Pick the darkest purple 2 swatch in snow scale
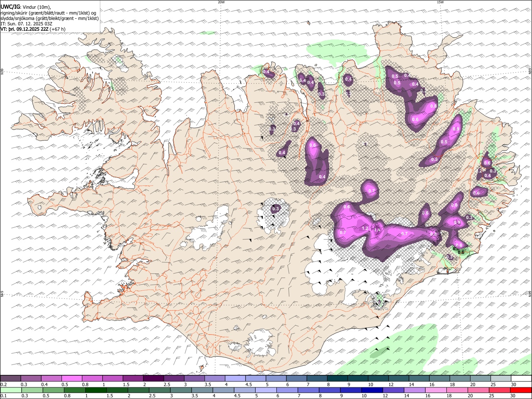 (x=153, y=379)
